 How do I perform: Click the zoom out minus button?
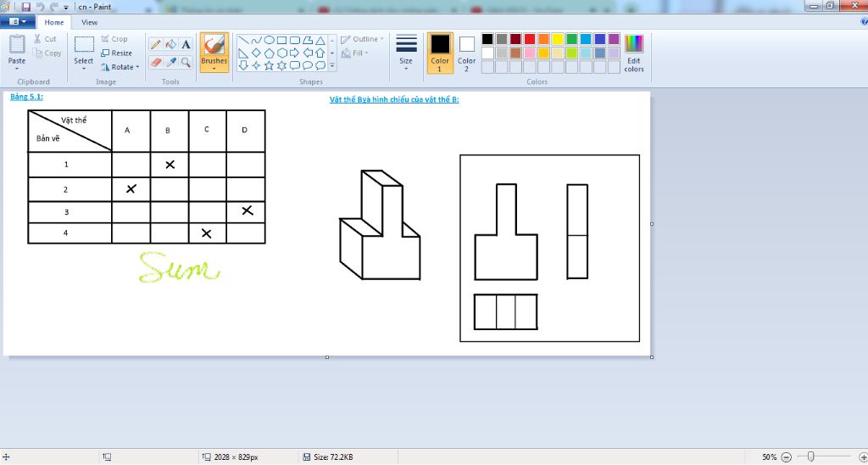point(786,457)
